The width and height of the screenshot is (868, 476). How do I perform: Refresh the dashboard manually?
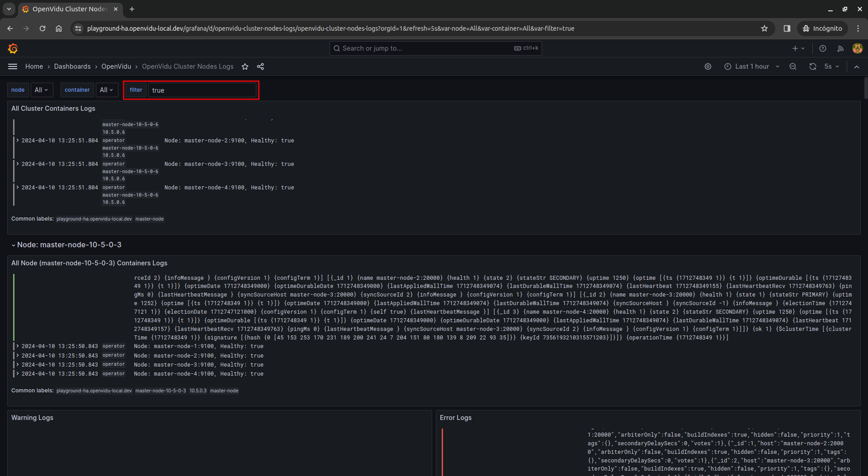(813, 66)
